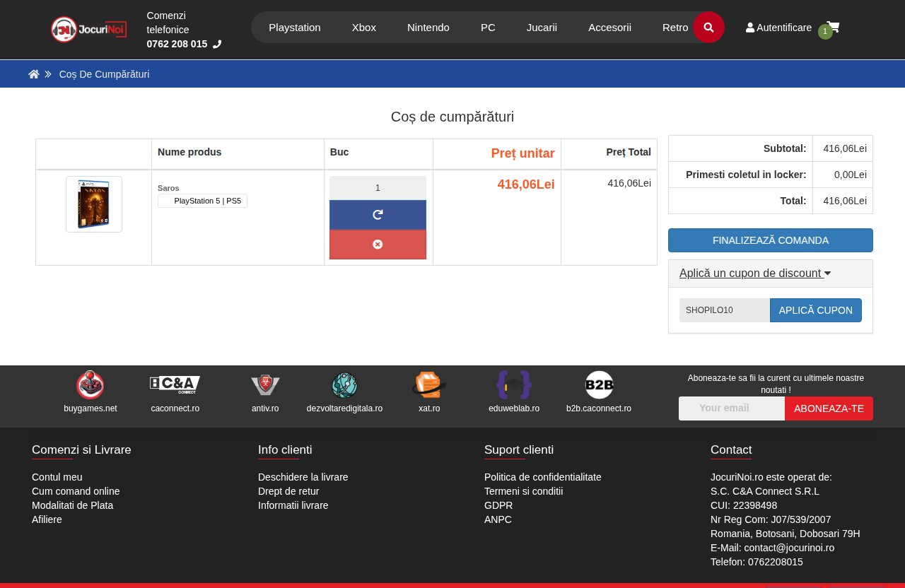Click FINALIZEAZĂ COMANDA button
Image resolution: width=905 pixels, height=588 pixels.
771,240
